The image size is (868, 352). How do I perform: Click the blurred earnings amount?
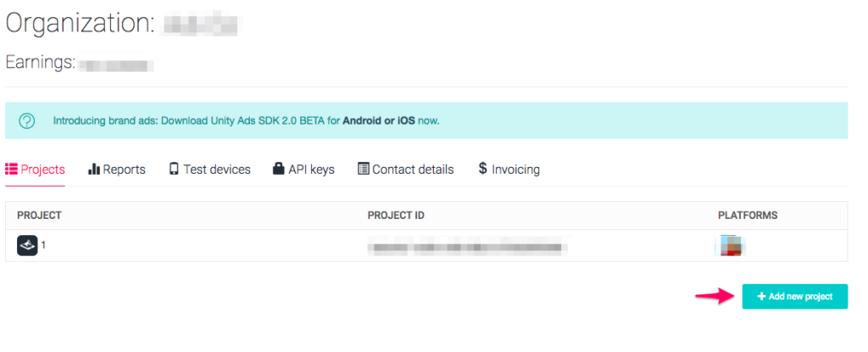tap(116, 64)
